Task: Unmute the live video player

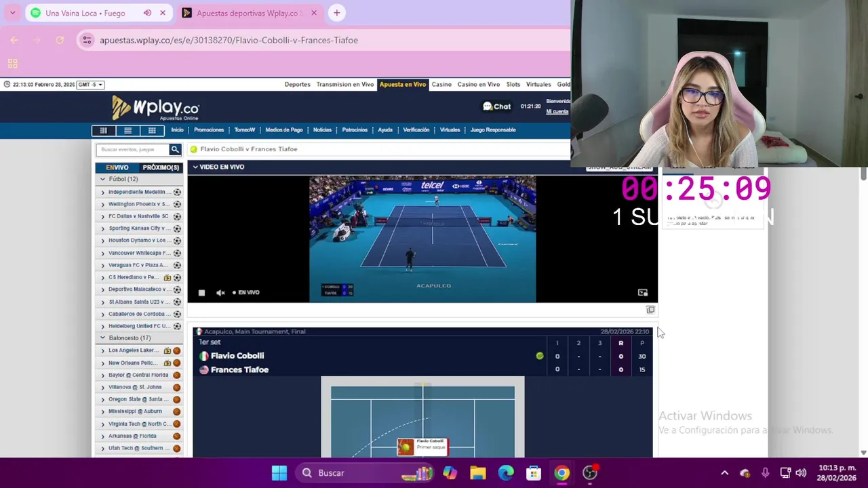Action: 220,293
